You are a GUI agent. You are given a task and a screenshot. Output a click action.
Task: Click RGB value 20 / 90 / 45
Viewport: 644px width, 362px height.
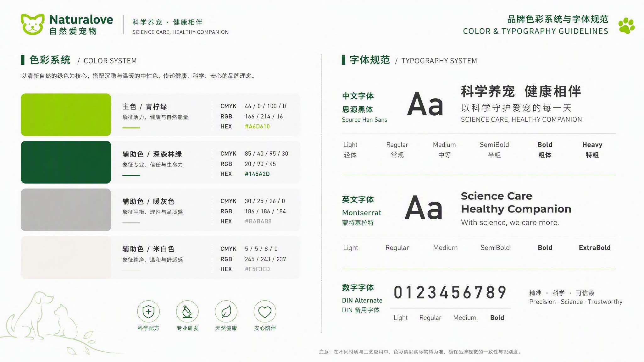pos(260,164)
